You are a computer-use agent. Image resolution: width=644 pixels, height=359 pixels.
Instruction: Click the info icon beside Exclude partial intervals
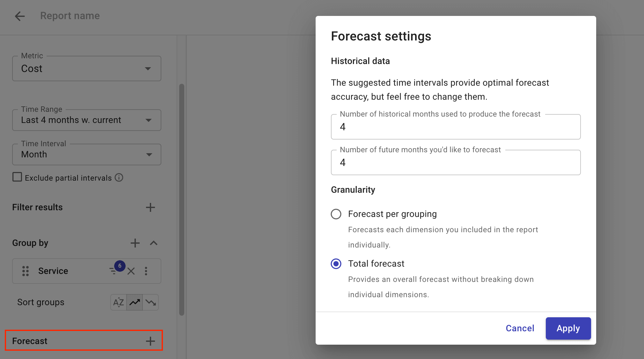coord(119,177)
